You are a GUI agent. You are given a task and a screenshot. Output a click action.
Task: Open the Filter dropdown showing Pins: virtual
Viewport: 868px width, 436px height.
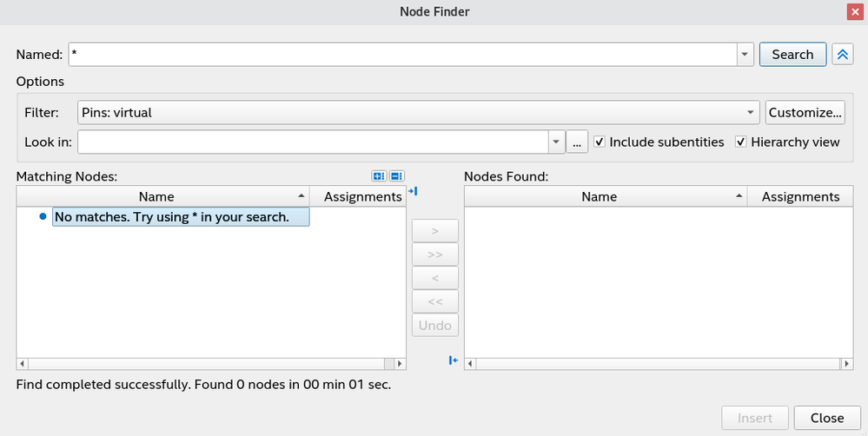tap(750, 112)
